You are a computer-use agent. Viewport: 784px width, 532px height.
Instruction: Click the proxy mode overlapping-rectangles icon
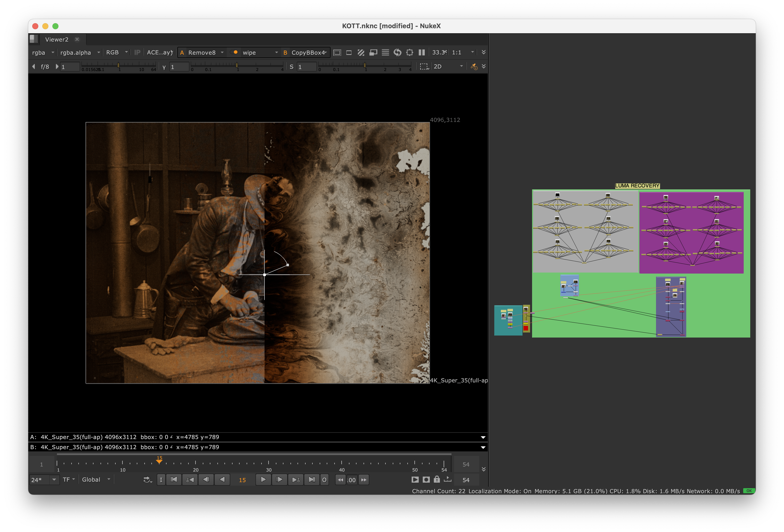click(373, 53)
